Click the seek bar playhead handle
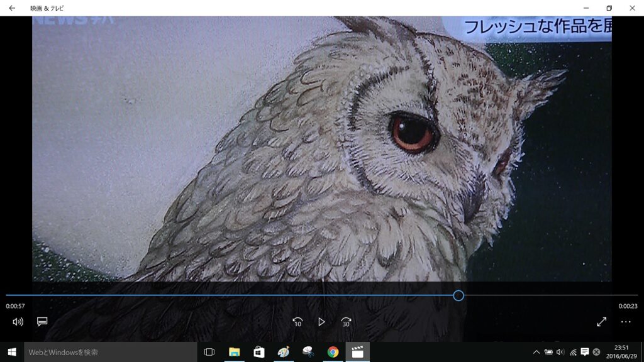 pyautogui.click(x=458, y=295)
